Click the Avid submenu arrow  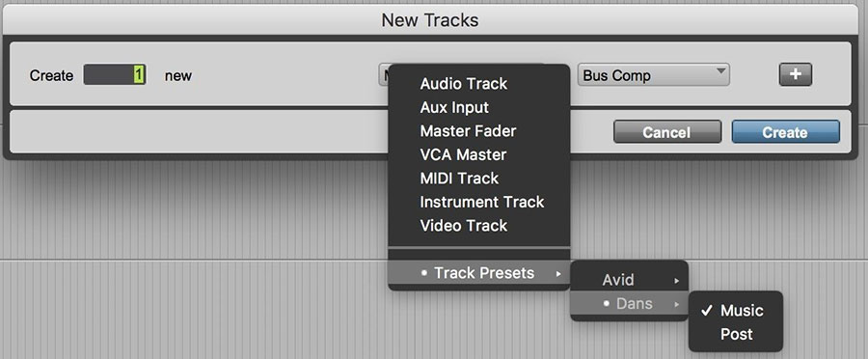[676, 281]
